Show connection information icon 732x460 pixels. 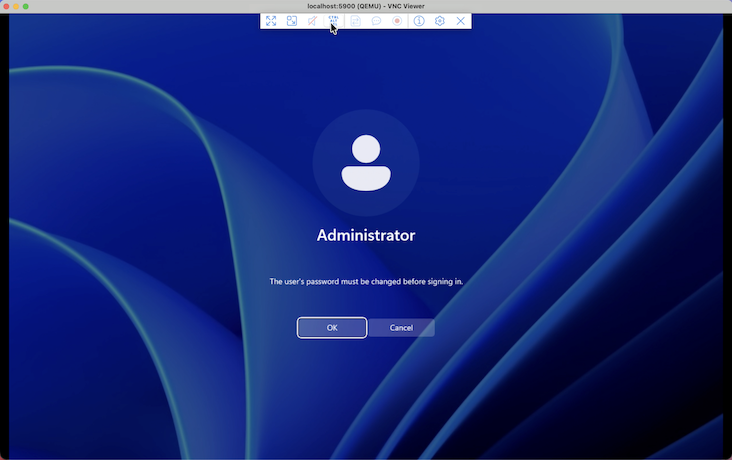tap(419, 21)
